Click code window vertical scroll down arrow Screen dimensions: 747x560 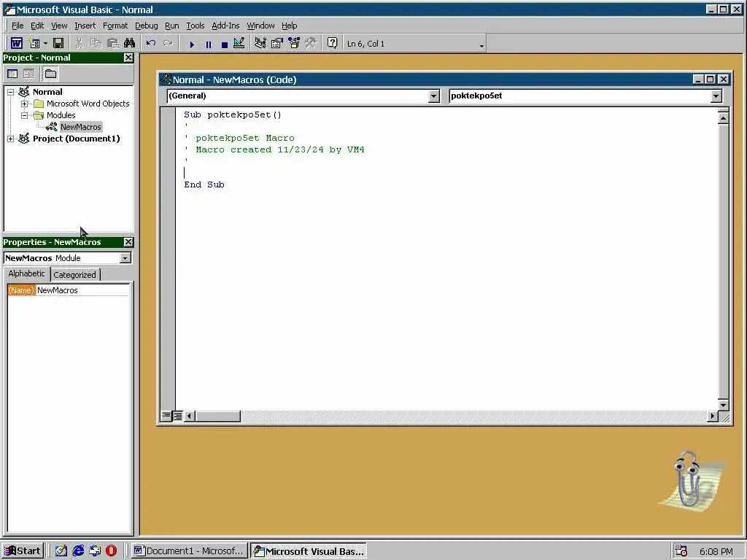[x=723, y=405]
